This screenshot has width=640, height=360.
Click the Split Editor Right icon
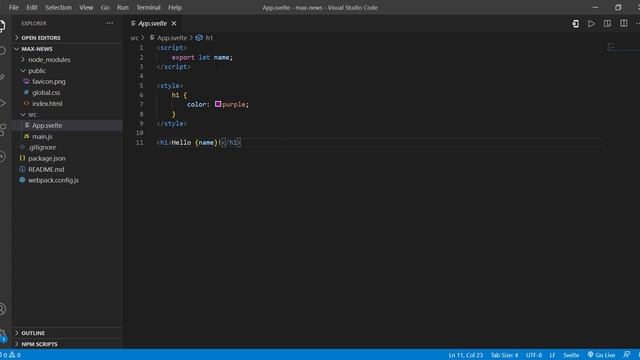[623, 24]
